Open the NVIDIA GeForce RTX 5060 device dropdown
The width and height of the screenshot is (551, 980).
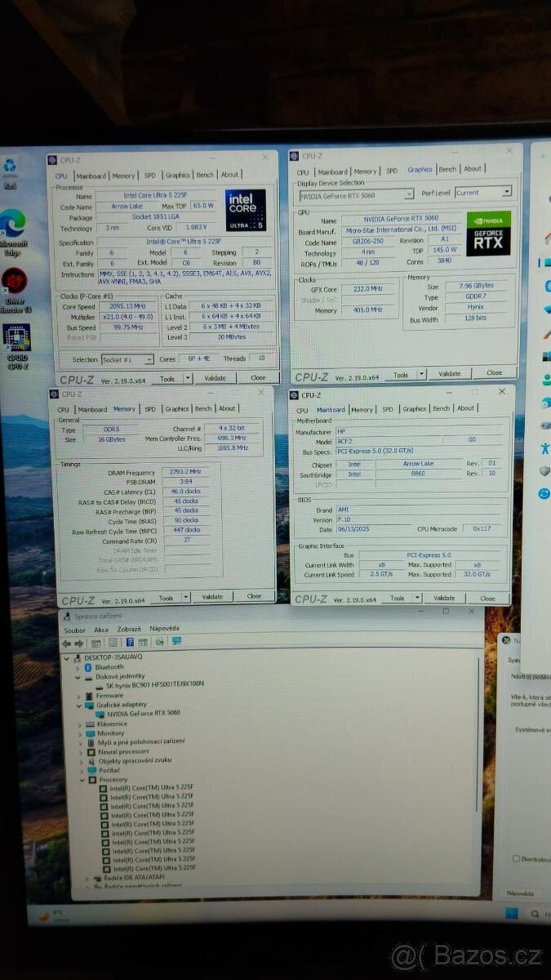[x=356, y=195]
